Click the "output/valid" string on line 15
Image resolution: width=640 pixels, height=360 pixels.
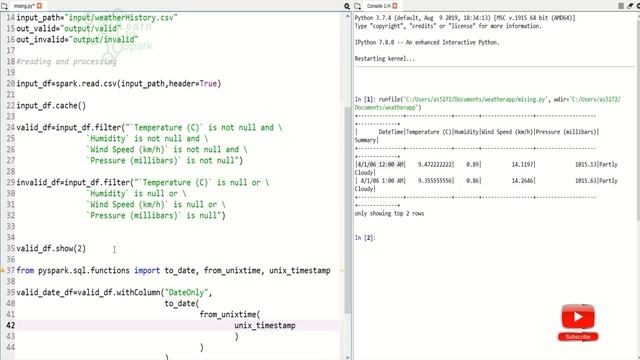(91, 29)
